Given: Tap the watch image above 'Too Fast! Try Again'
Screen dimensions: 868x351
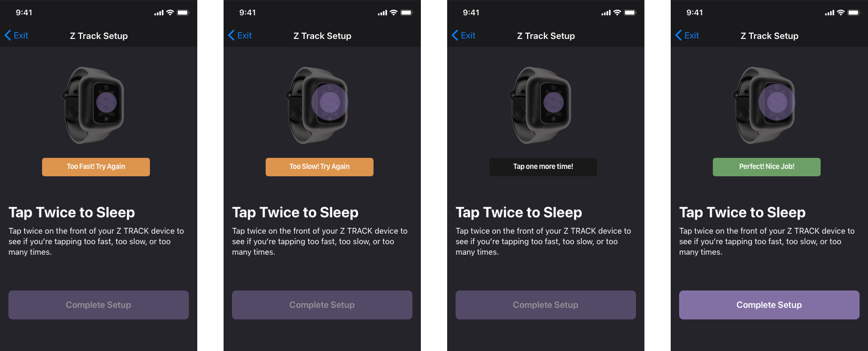Looking at the screenshot, I should pos(95,105).
